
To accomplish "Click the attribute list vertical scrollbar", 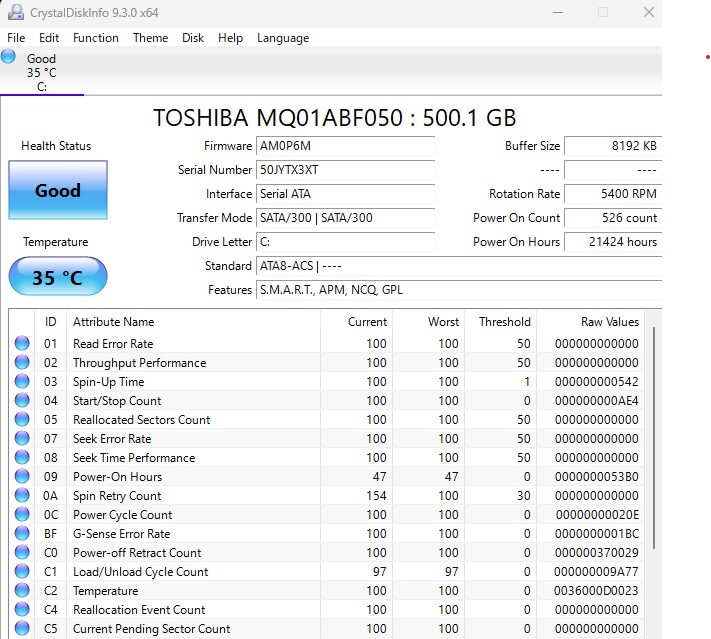I will coord(654,440).
